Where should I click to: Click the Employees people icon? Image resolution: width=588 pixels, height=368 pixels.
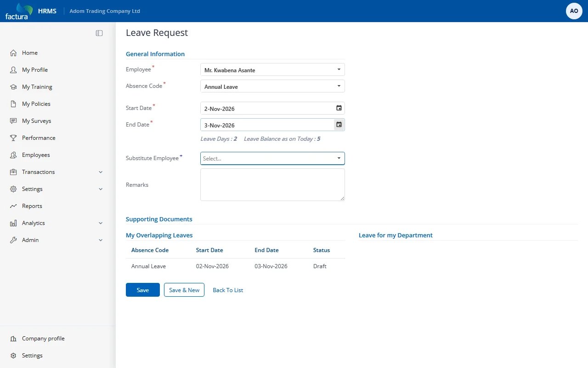coord(13,155)
